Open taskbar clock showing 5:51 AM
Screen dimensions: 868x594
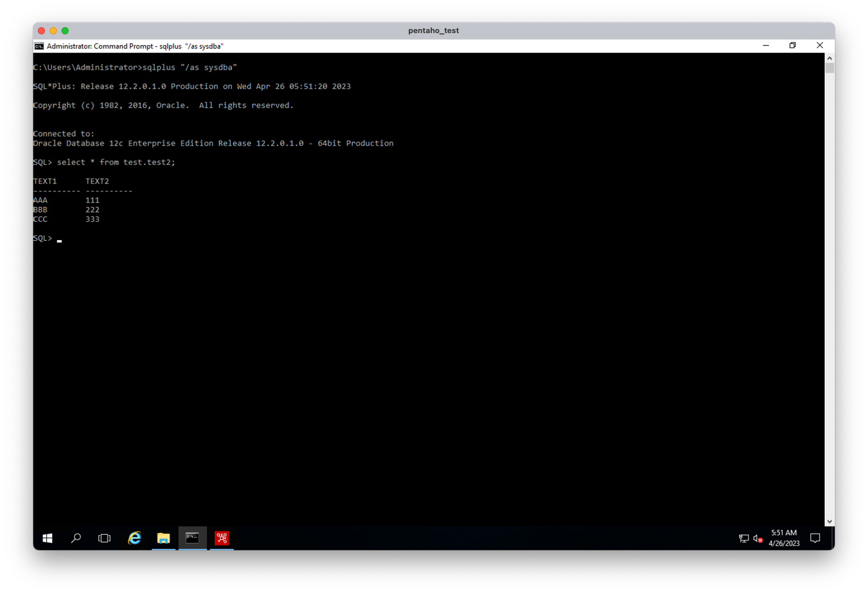coord(784,538)
